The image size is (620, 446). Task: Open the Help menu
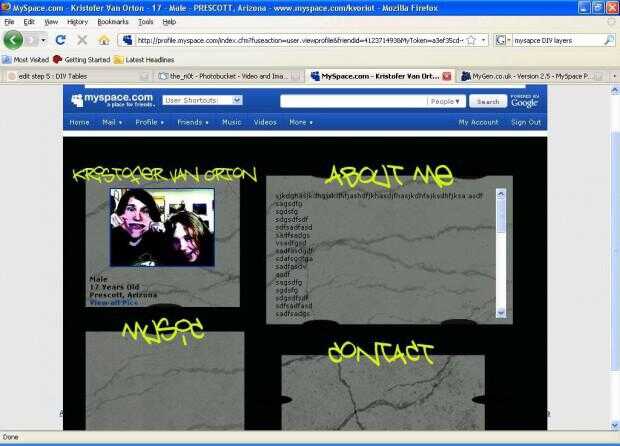click(x=169, y=22)
